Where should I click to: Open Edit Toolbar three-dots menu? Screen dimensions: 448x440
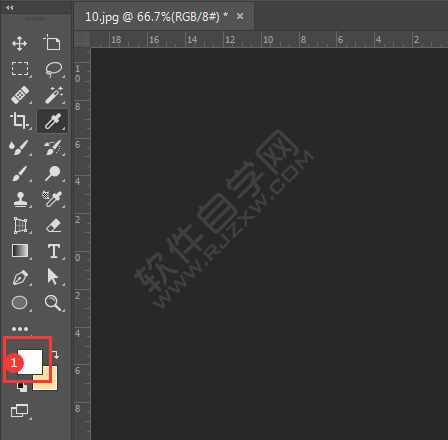[20, 329]
